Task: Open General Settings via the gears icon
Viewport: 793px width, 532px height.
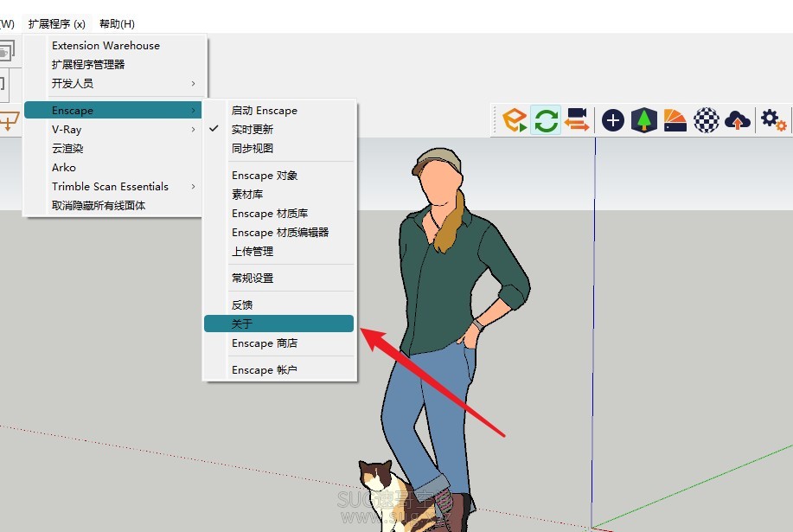Action: tap(773, 120)
